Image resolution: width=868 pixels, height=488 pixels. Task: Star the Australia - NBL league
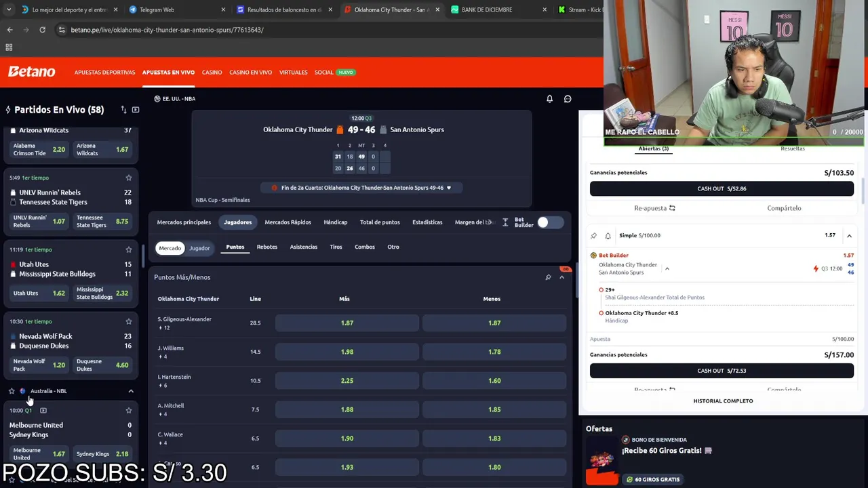tap(12, 391)
